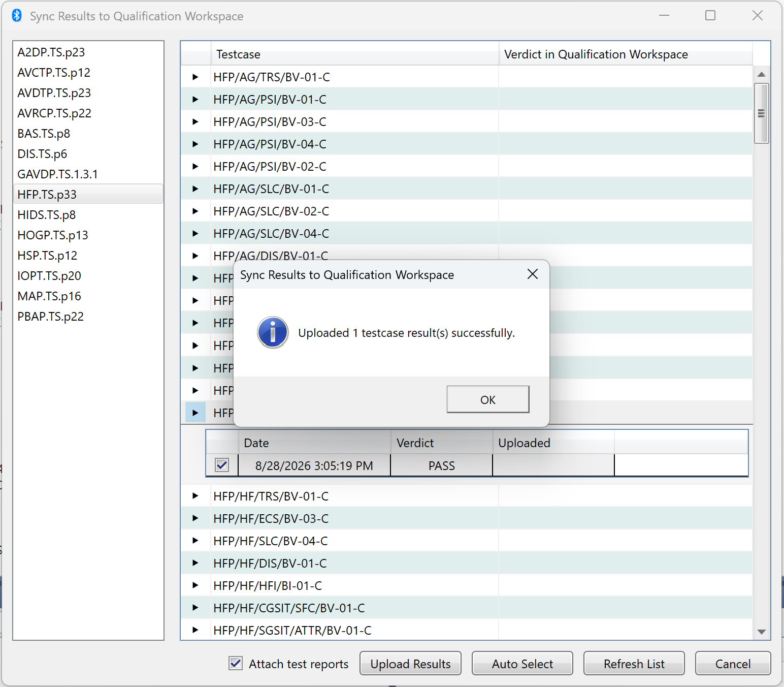Select BAS.TS.p8 in the test suite list

pos(88,134)
